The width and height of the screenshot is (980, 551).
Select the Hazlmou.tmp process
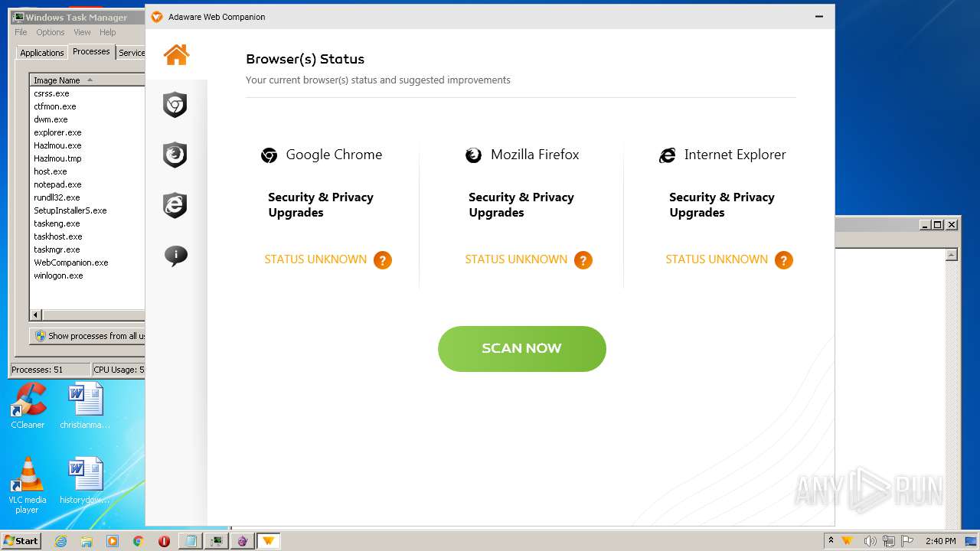[x=57, y=158]
